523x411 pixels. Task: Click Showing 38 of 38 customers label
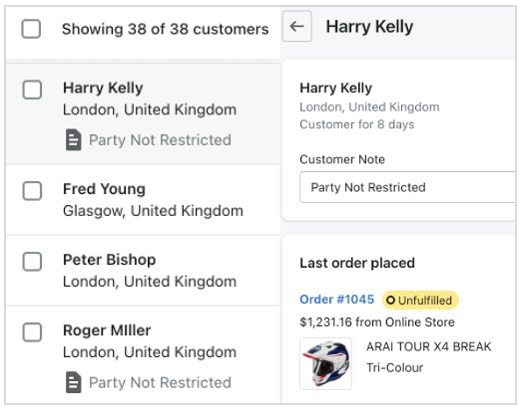click(x=165, y=29)
